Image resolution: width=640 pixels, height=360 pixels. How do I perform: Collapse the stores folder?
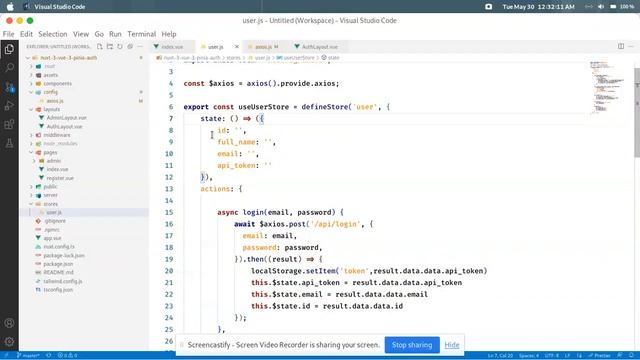coord(31,204)
